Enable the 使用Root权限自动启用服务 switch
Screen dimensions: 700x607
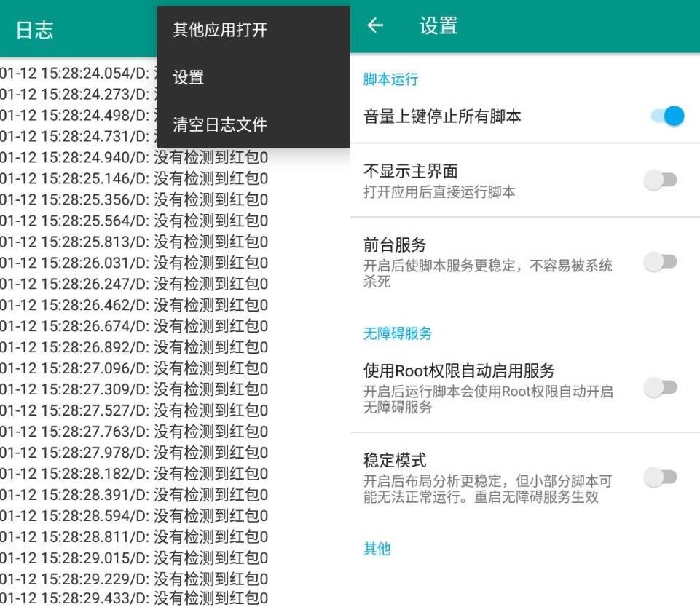pos(661,389)
